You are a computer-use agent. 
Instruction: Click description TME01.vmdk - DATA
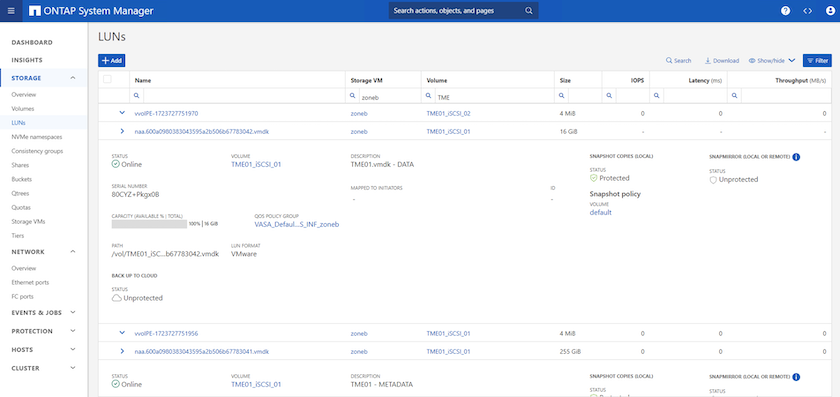(382, 164)
